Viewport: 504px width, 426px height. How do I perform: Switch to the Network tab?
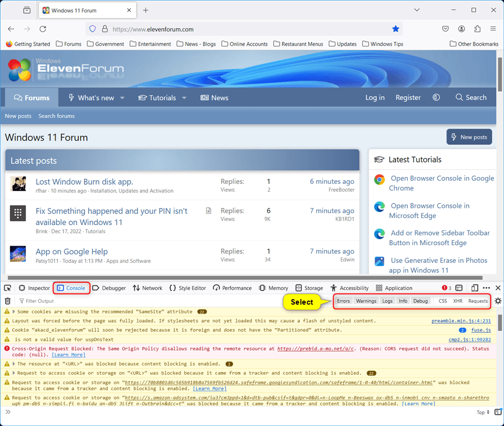pos(148,288)
